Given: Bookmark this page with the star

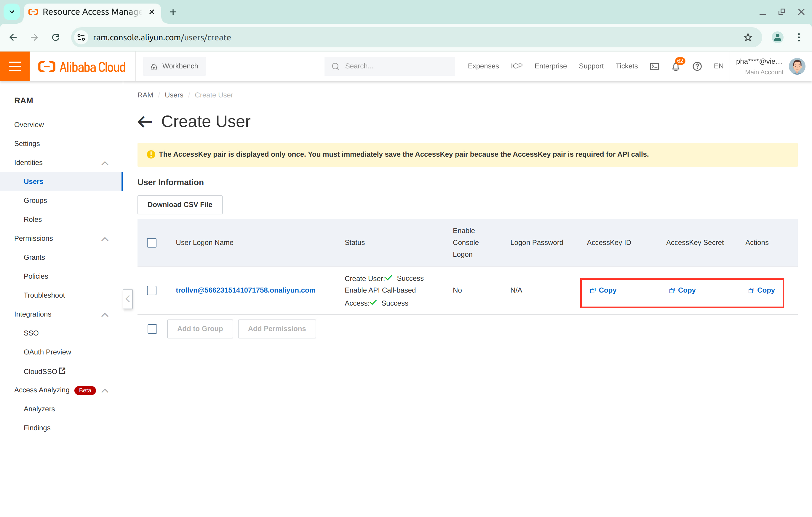Looking at the screenshot, I should (748, 37).
